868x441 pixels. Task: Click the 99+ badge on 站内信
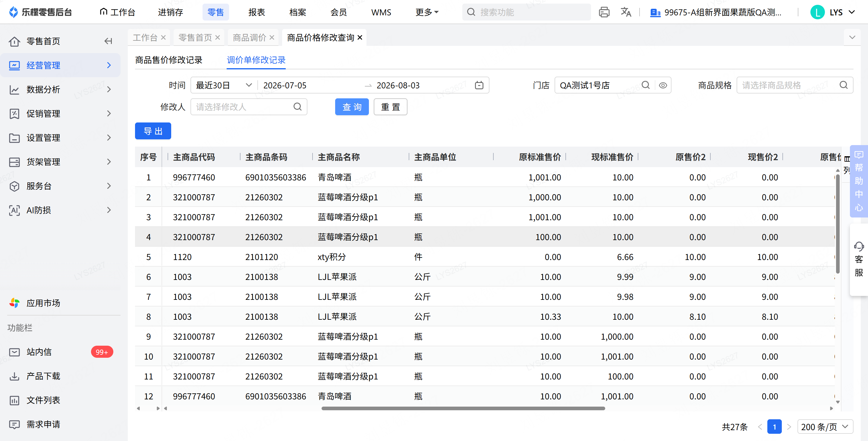102,352
